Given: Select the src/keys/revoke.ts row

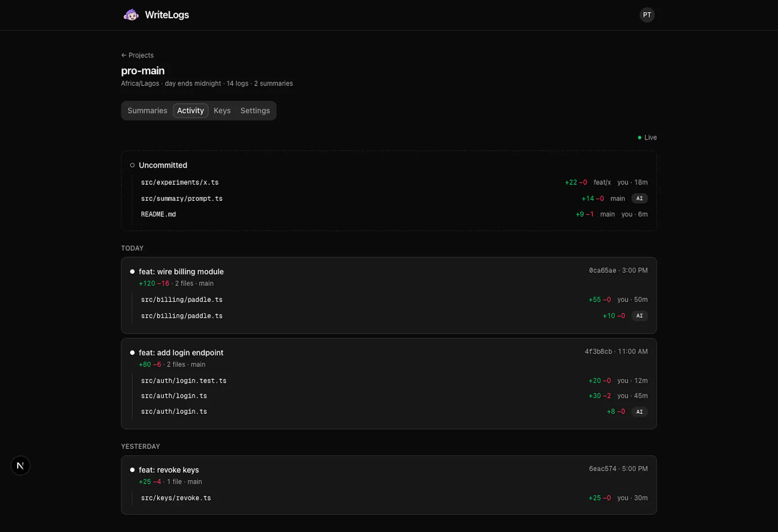Looking at the screenshot, I should point(394,498).
